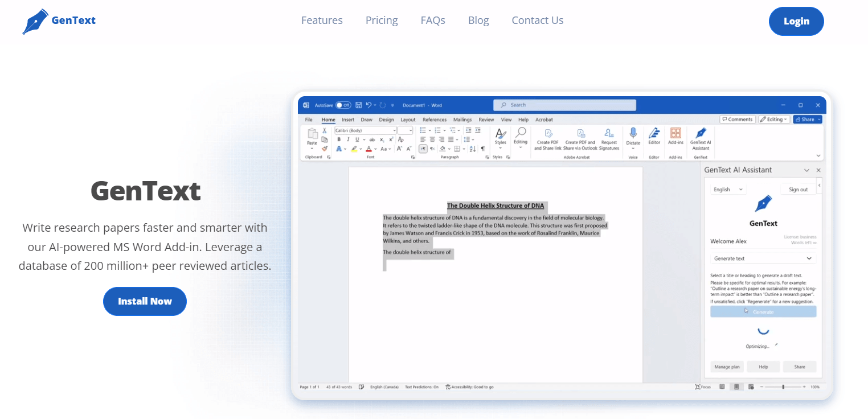Switch to the Insert ribbon tab
Viewport: 868px width, 419px height.
point(348,120)
